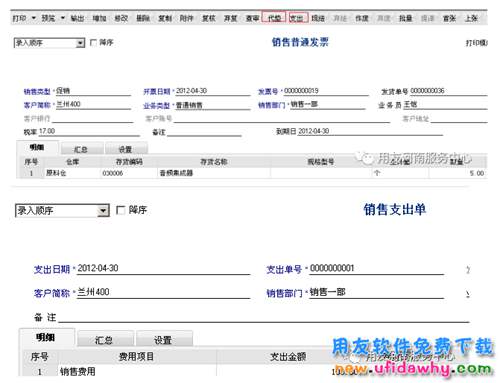Image resolution: width=500 pixels, height=383 pixels.
Task: Select 设置 tab in invoice form
Action: pos(126,149)
